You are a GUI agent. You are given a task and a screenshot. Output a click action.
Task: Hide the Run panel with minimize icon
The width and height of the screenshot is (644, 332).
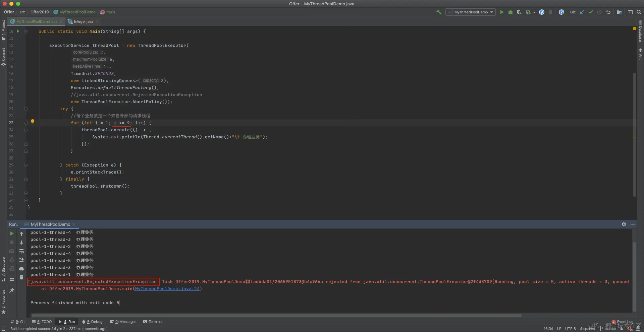pyautogui.click(x=633, y=224)
